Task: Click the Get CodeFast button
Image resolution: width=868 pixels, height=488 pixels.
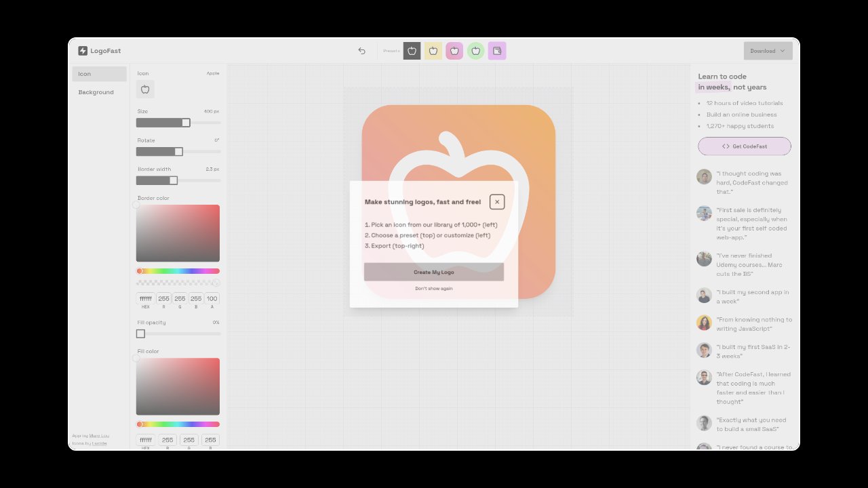Action: tap(745, 146)
